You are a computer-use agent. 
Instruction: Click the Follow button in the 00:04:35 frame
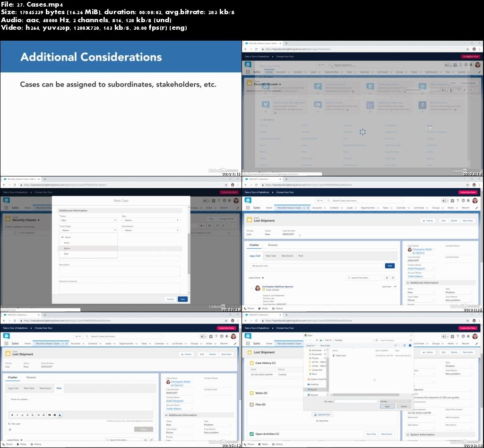(428, 220)
